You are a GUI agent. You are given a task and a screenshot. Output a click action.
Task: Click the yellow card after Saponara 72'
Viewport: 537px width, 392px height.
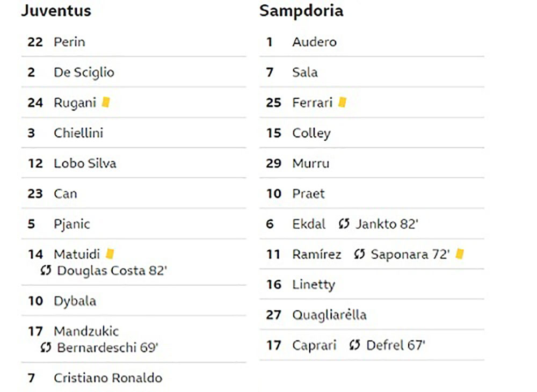coord(460,254)
